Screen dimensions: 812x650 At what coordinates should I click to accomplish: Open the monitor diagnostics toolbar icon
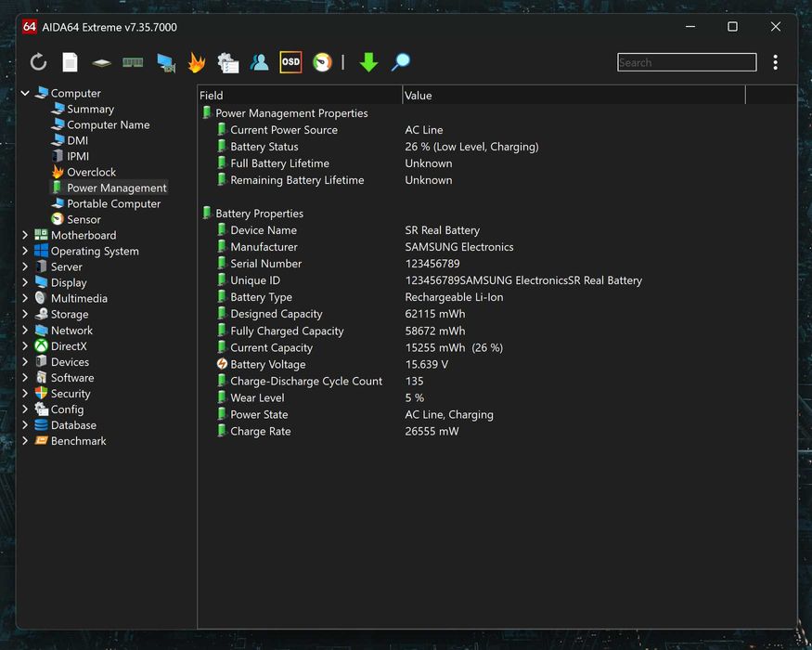point(166,63)
